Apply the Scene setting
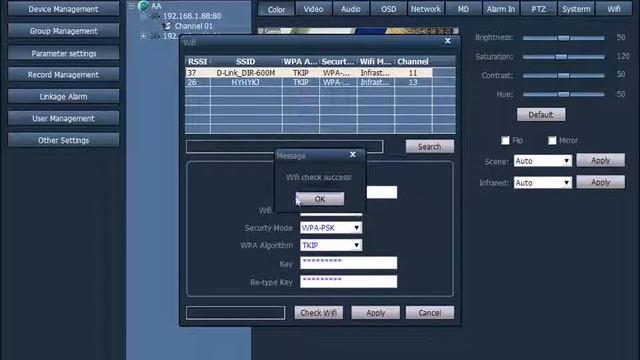The width and height of the screenshot is (640, 360). (600, 160)
